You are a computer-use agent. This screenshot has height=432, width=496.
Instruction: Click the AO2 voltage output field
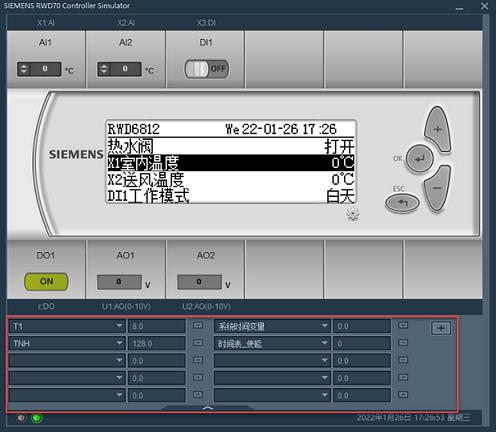[199, 282]
